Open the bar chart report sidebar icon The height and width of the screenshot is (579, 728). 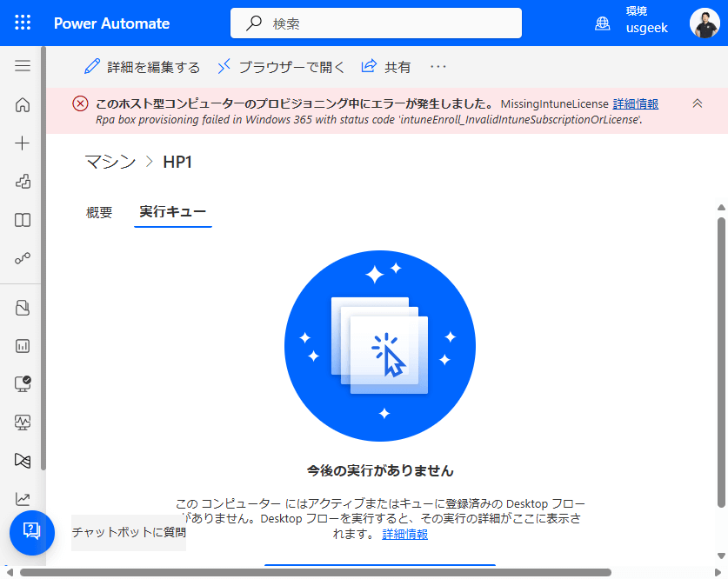point(23,346)
